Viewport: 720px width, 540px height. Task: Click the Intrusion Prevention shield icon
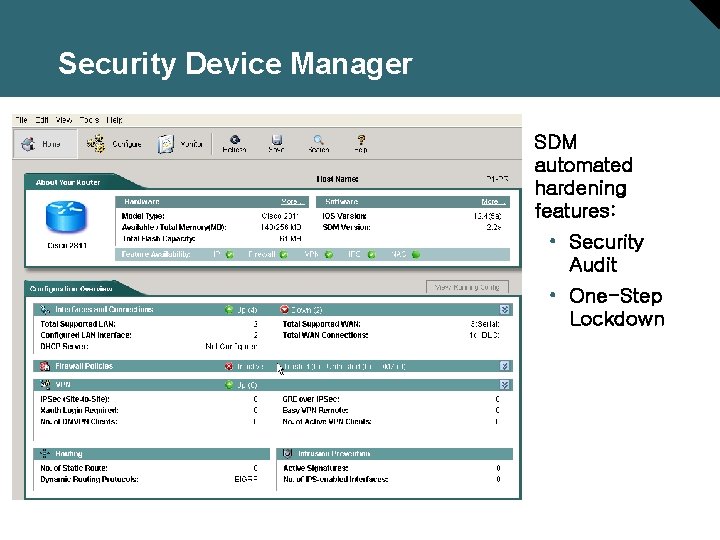(x=287, y=453)
